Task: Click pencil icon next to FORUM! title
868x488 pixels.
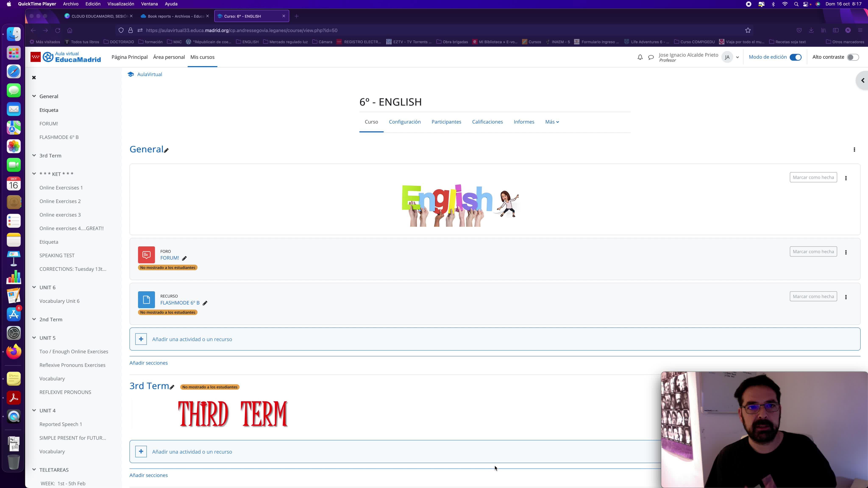Action: pos(184,258)
